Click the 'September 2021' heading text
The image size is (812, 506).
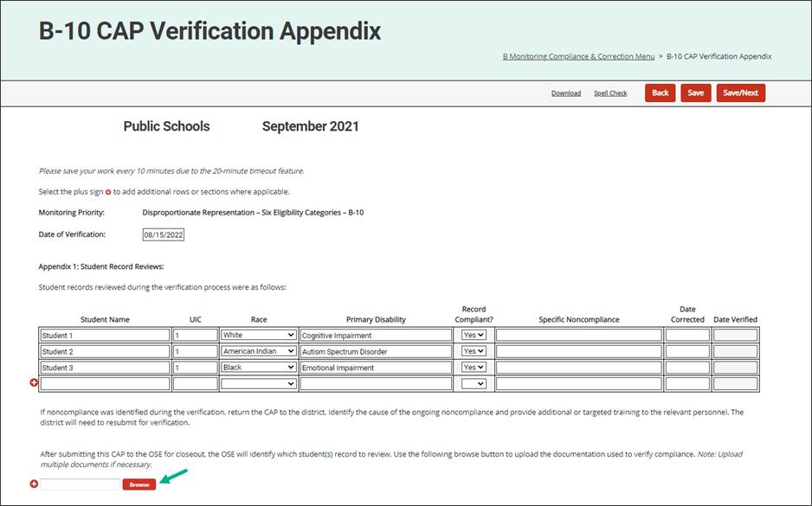click(310, 126)
